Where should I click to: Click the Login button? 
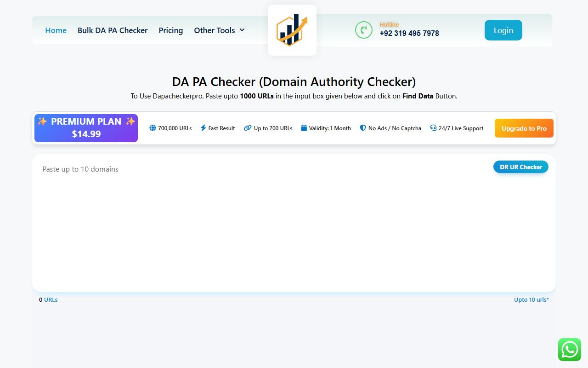[x=503, y=30]
